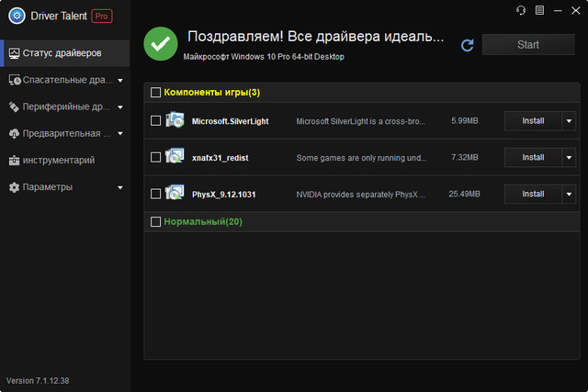Expand the Параметры sidebar menu arrow
The width and height of the screenshot is (588, 392).
pos(120,187)
